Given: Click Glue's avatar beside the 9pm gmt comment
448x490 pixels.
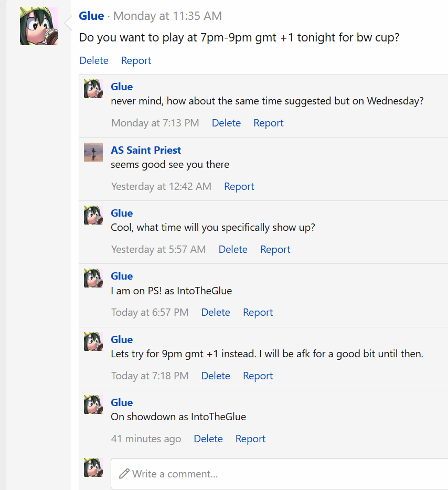Looking at the screenshot, I should (x=93, y=342).
